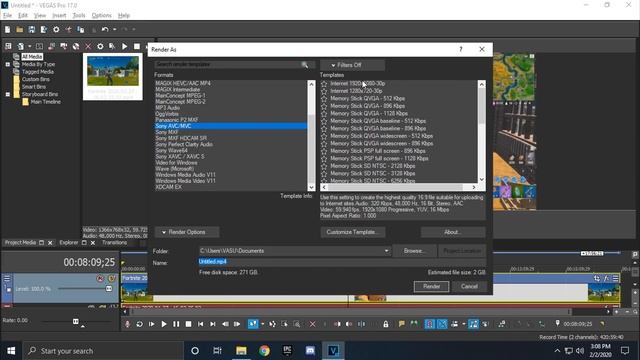
Task: Click the Play button in transport bar
Action: pyautogui.click(x=164, y=324)
